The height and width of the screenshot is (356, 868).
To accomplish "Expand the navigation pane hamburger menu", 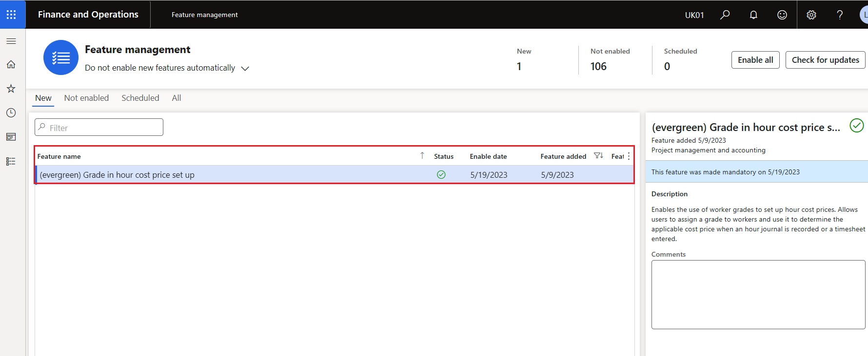I will pyautogui.click(x=11, y=41).
